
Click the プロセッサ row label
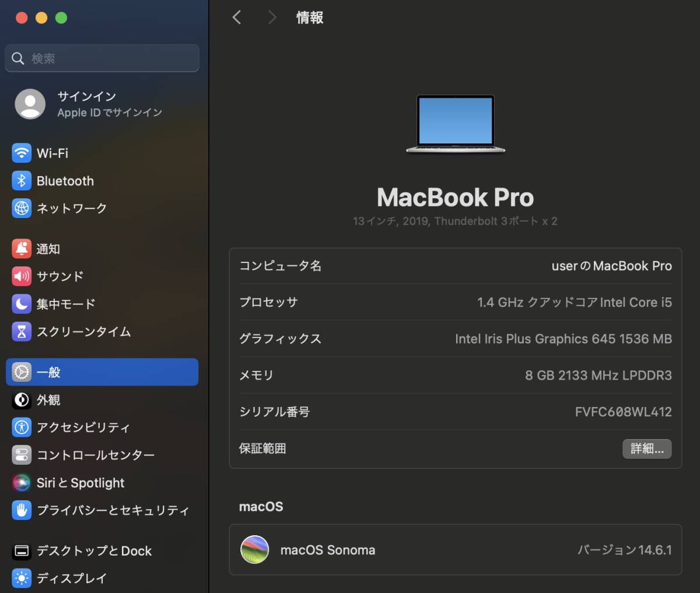tap(268, 302)
